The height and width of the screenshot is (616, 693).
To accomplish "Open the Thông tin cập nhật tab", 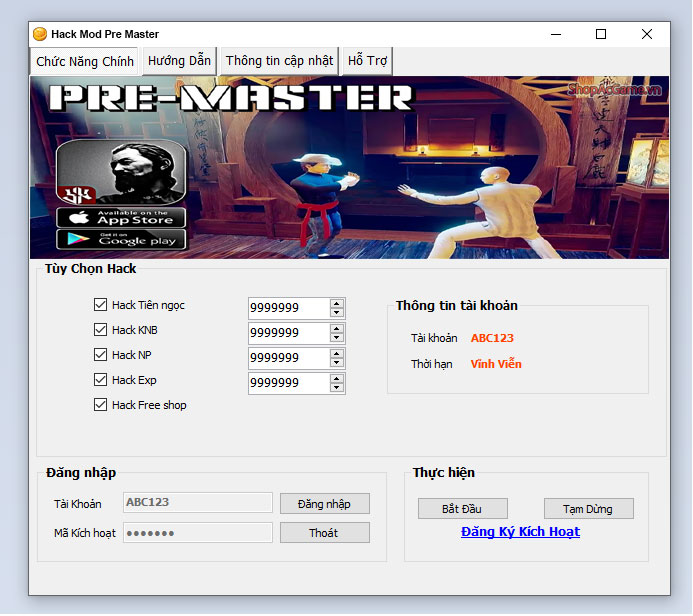I will pyautogui.click(x=279, y=61).
